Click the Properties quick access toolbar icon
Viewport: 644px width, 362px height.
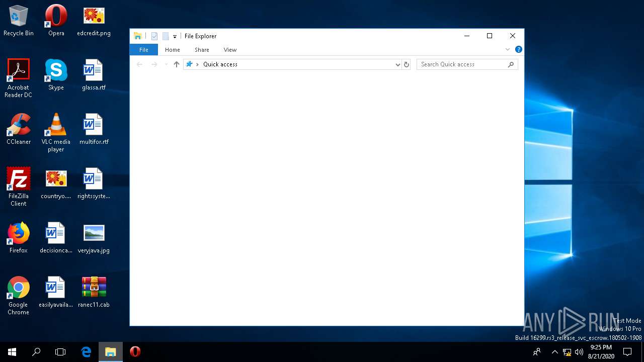154,36
